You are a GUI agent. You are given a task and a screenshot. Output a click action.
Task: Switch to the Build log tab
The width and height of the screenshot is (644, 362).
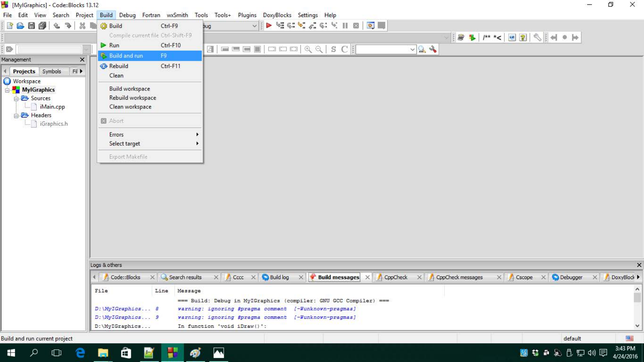(x=279, y=277)
